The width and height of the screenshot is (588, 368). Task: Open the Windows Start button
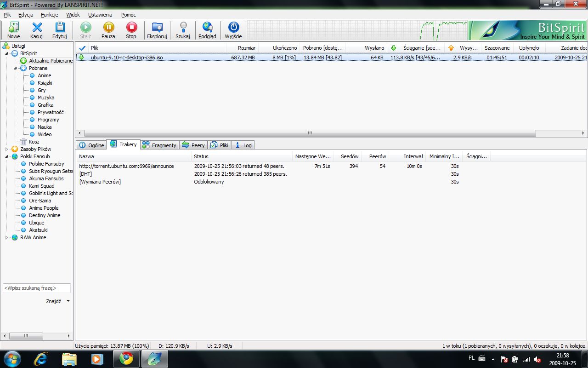(x=11, y=358)
